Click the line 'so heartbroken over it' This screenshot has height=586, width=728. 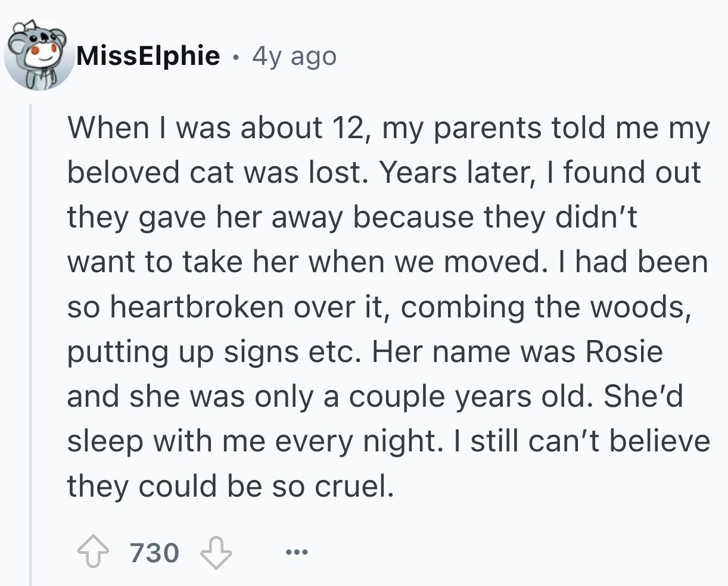pyautogui.click(x=379, y=307)
